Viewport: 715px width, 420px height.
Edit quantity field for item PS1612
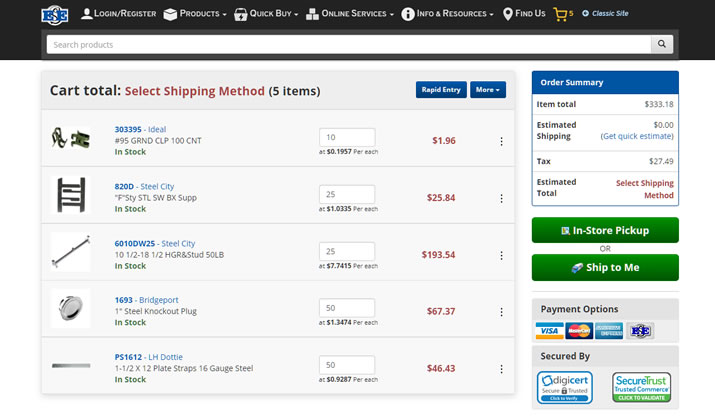click(347, 365)
